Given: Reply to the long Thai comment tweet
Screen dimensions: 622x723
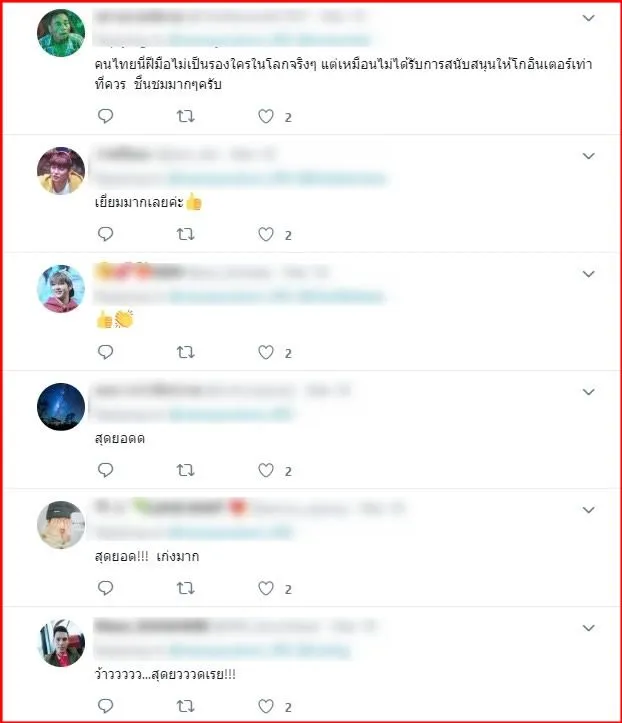Looking at the screenshot, I should coord(106,116).
